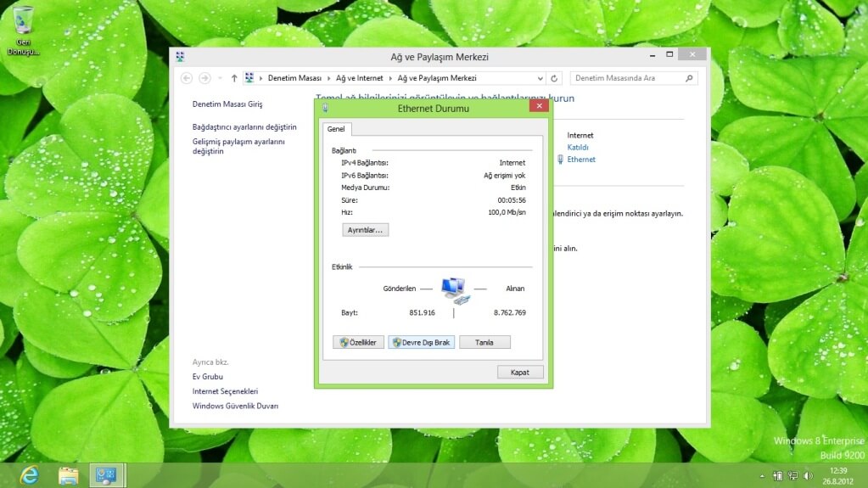
Task: Refresh the Control Panel address bar
Action: (x=554, y=78)
